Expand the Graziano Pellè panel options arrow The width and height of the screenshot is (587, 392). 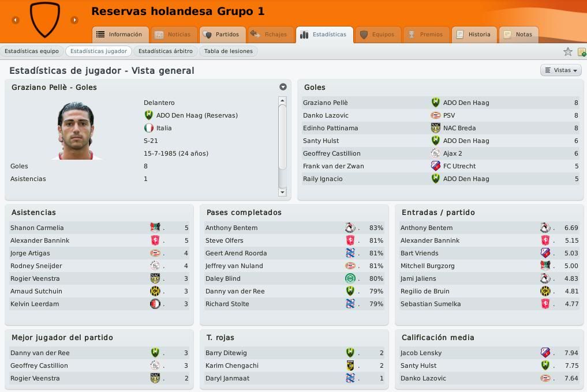click(x=283, y=87)
